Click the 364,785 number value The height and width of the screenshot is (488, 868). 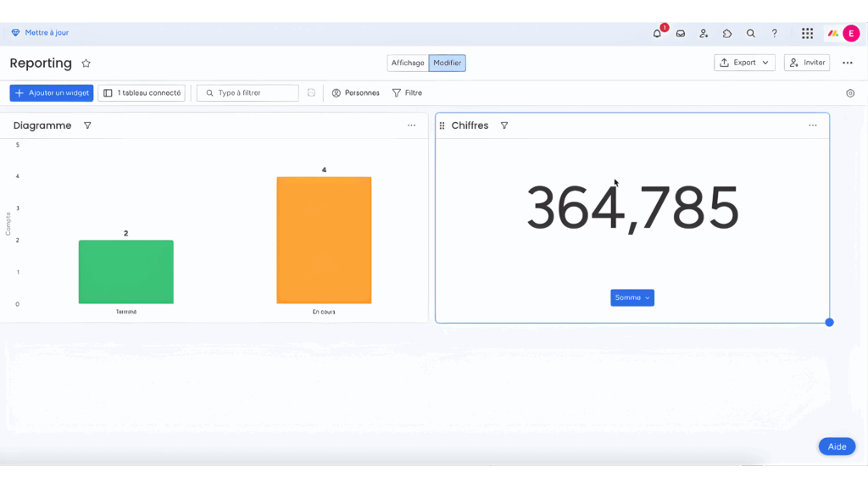point(632,208)
